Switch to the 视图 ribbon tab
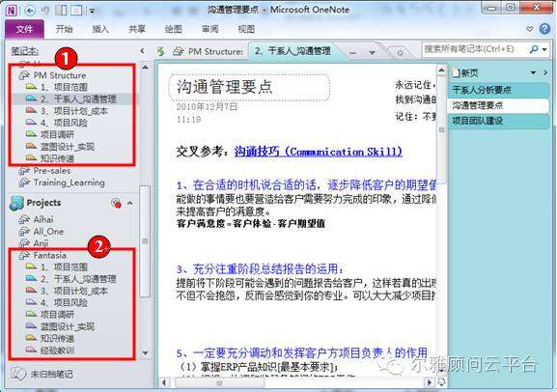Screen dimensions: 557x392 [x=246, y=29]
